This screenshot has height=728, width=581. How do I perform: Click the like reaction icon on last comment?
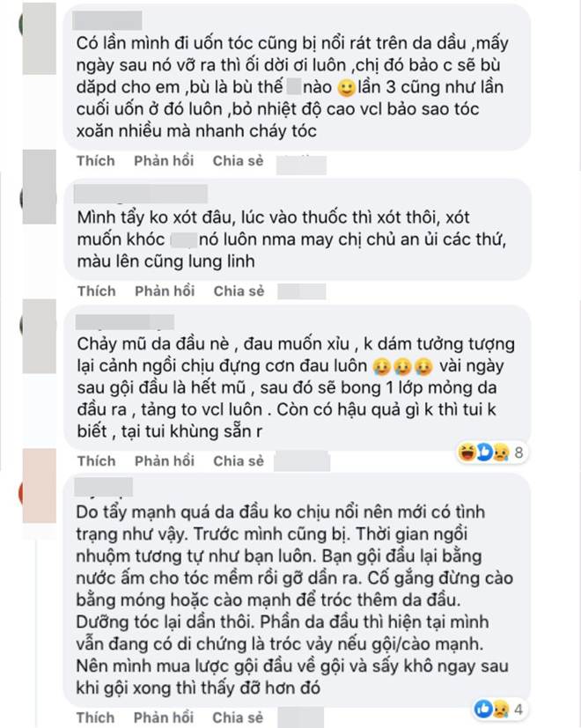483,710
